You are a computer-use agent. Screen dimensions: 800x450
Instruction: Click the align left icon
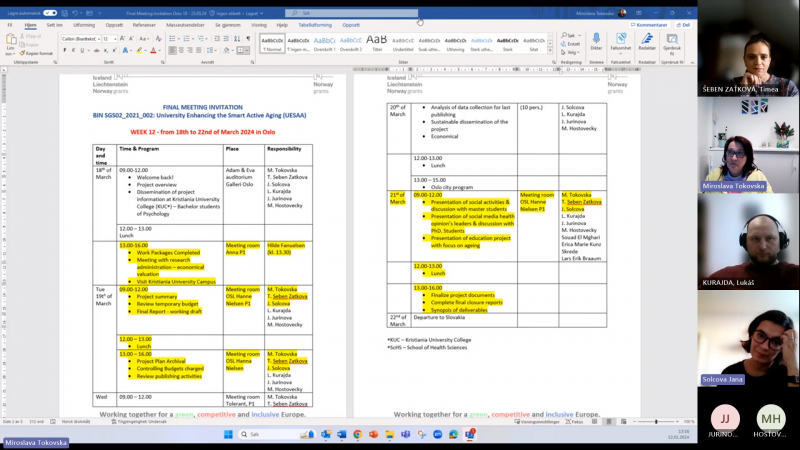(172, 51)
